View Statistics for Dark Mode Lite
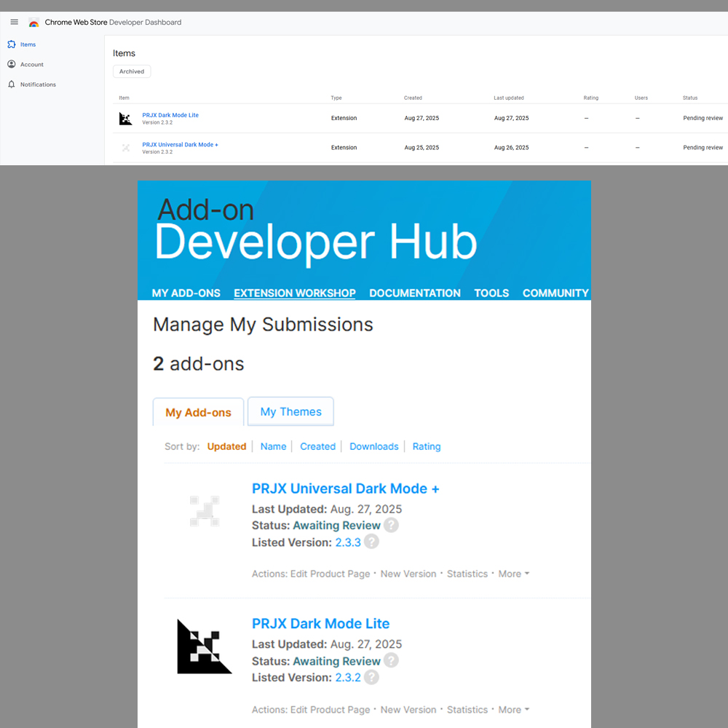The width and height of the screenshot is (728, 728). (467, 709)
